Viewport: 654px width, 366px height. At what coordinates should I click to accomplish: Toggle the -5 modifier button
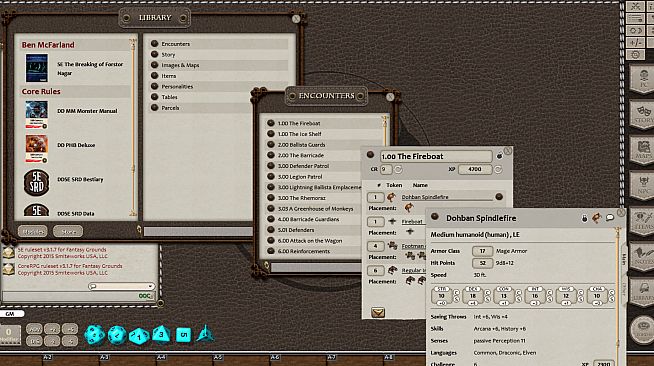click(x=70, y=341)
